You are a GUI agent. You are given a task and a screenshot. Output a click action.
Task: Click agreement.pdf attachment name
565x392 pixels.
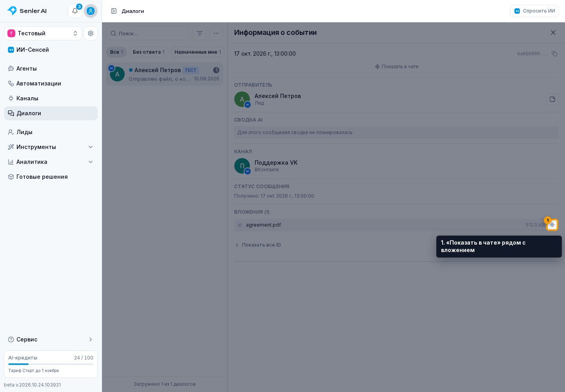pyautogui.click(x=263, y=225)
